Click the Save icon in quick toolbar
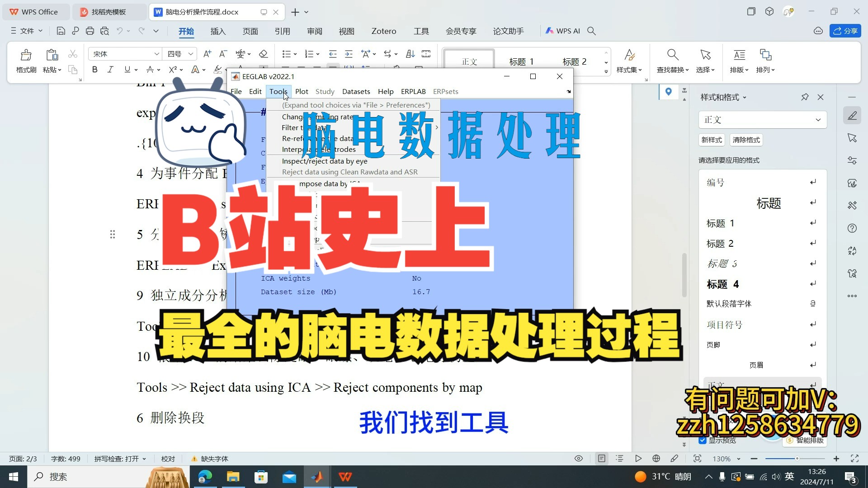The height and width of the screenshot is (488, 868). pos(61,31)
